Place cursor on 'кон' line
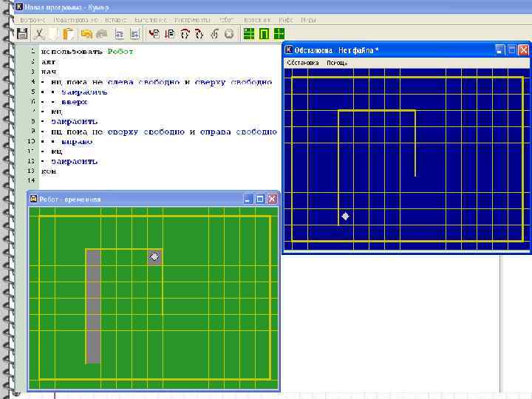 49,171
